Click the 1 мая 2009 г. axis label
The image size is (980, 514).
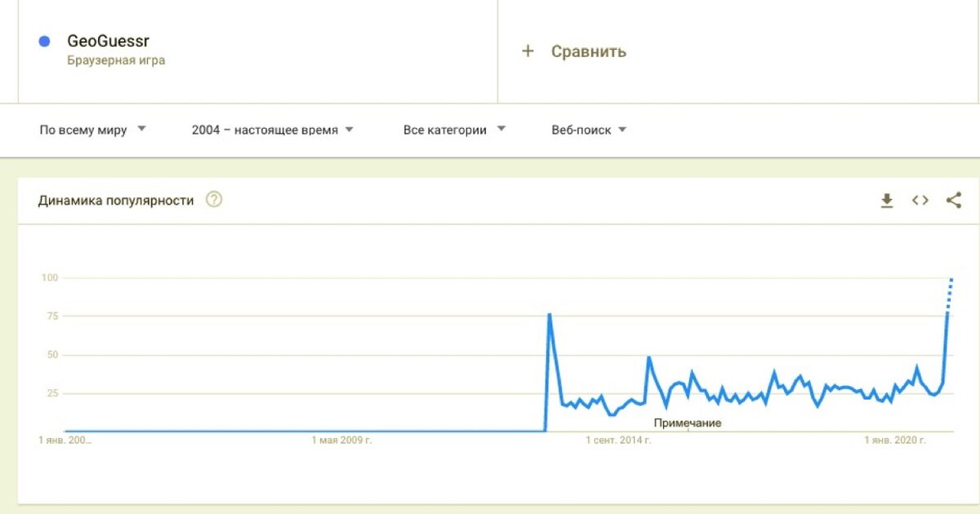pyautogui.click(x=342, y=441)
